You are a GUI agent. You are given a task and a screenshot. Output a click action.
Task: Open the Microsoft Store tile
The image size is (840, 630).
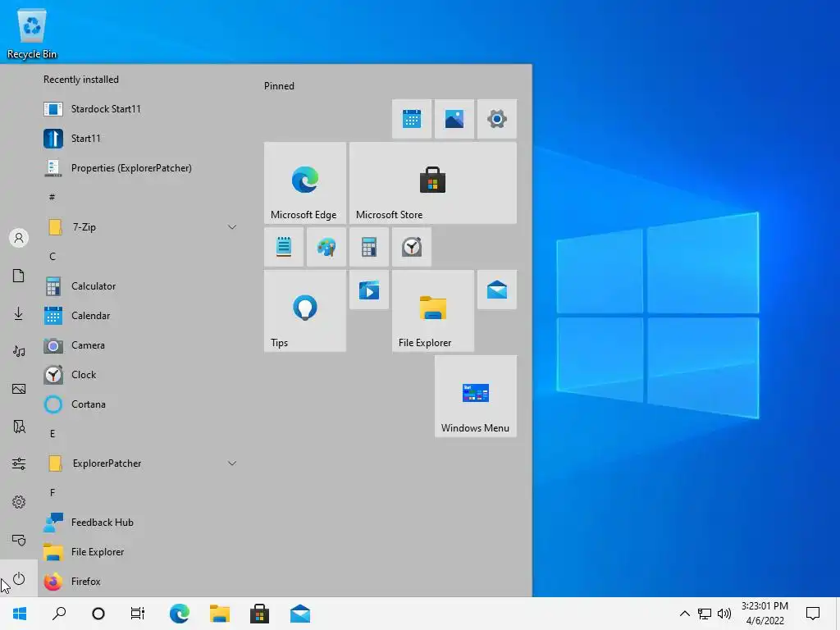(x=433, y=183)
